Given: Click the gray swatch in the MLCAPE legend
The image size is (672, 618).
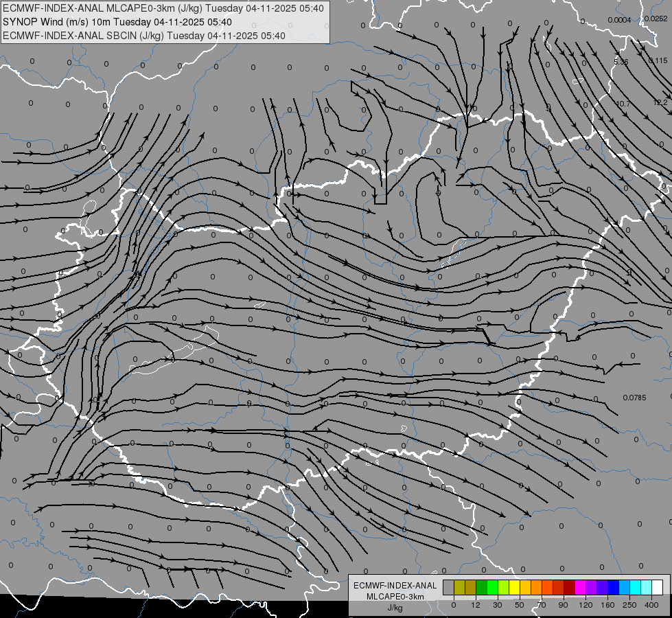Looking at the screenshot, I should 448,587.
